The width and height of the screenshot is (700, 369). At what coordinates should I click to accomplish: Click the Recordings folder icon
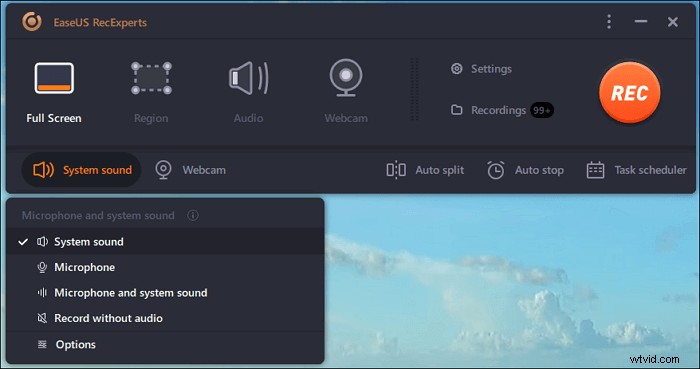pyautogui.click(x=456, y=110)
